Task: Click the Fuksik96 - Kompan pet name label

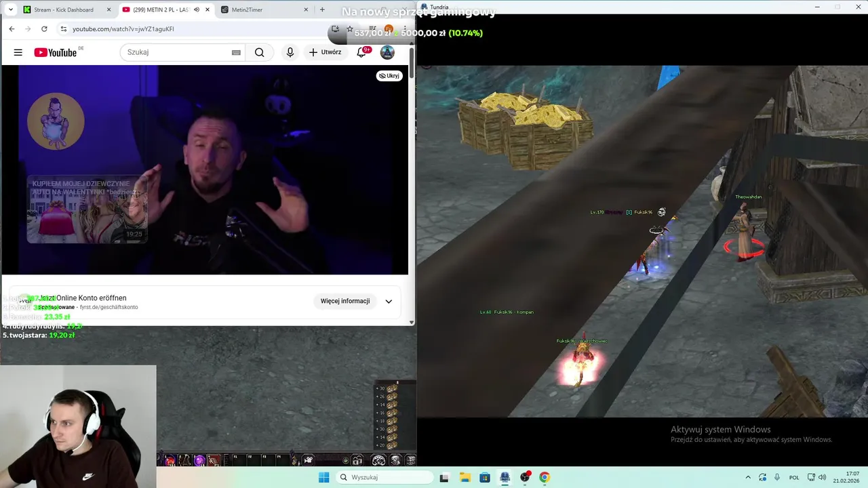Action: click(x=507, y=312)
